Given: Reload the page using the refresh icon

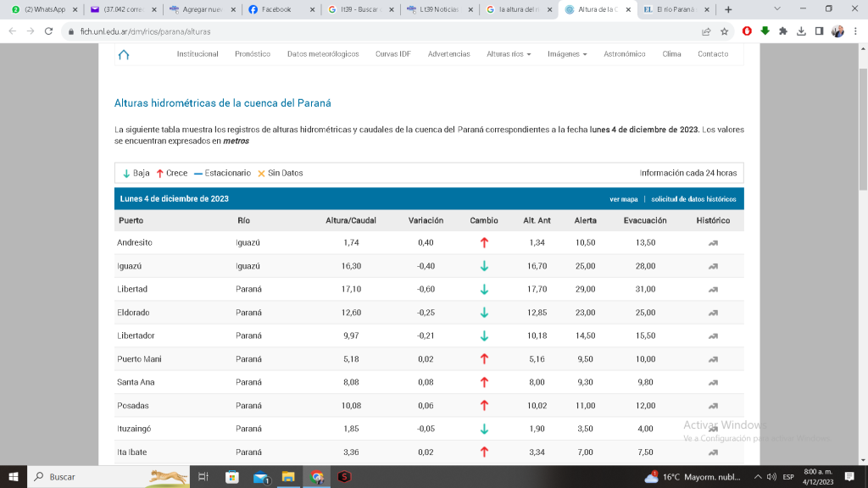Looking at the screenshot, I should 49,31.
